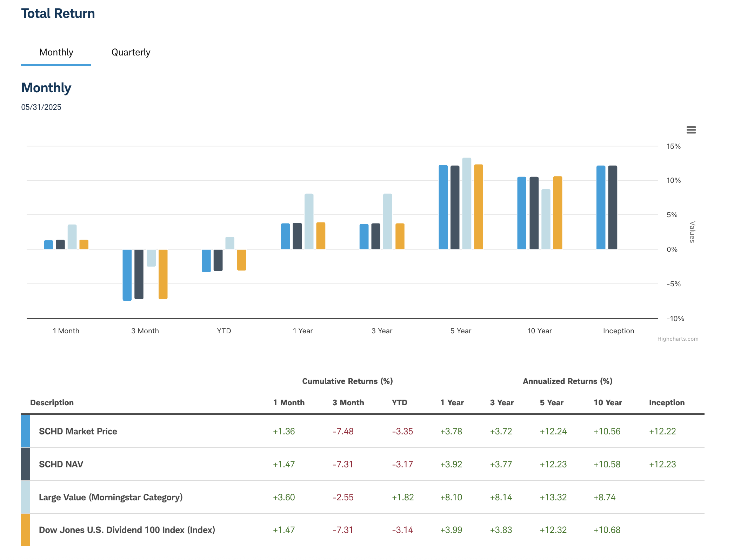Viewport: 734px width, 560px height.
Task: Click the 10 Year table column header
Action: point(608,402)
